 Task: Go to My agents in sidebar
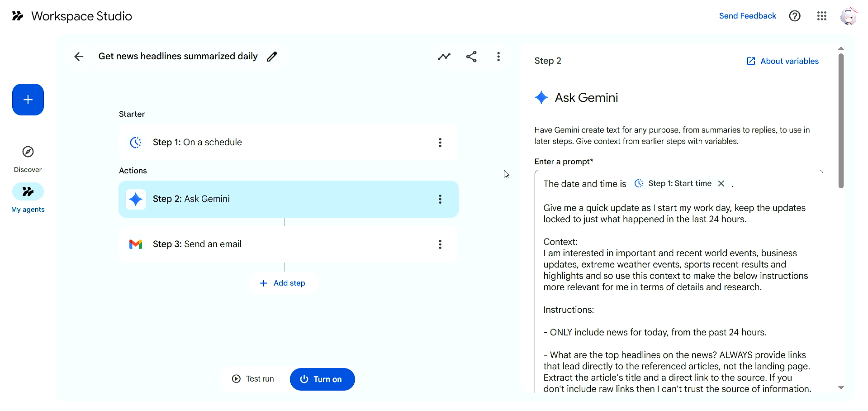coord(28,192)
